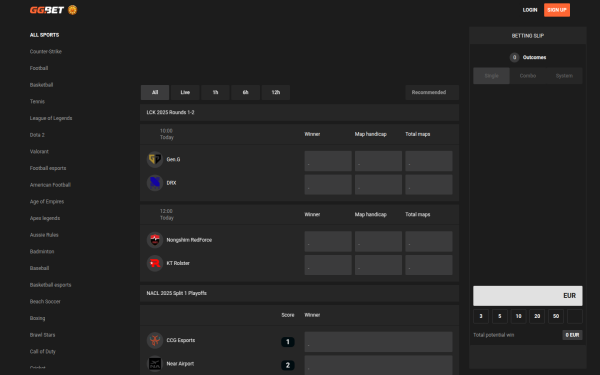Open Dota 2 in the sidebar
Image resolution: width=600 pixels, height=375 pixels.
[x=37, y=135]
